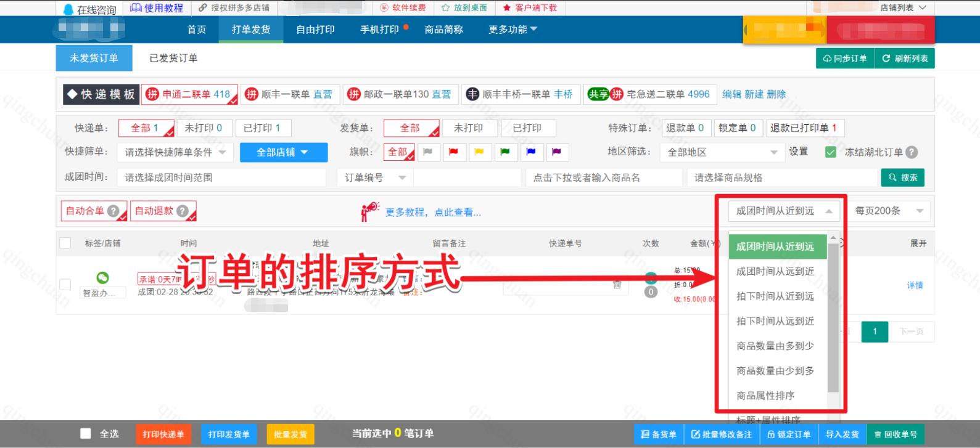Click 客户端下载 download link
Image resolution: width=980 pixels, height=448 pixels.
(x=530, y=8)
